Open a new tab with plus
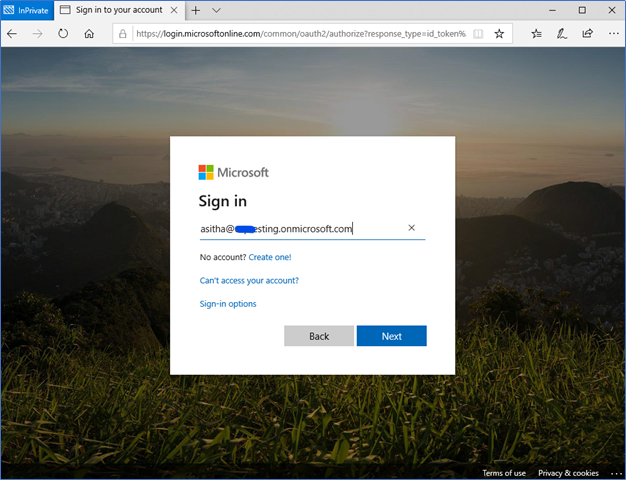 tap(196, 10)
